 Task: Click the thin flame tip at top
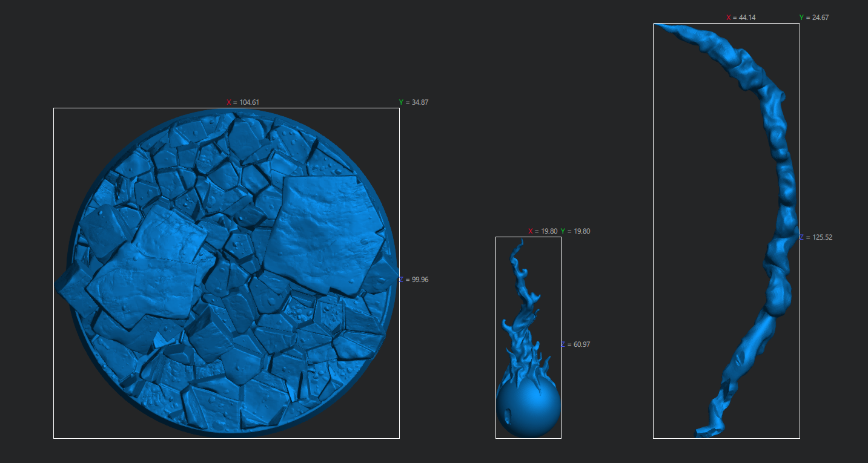coord(519,246)
